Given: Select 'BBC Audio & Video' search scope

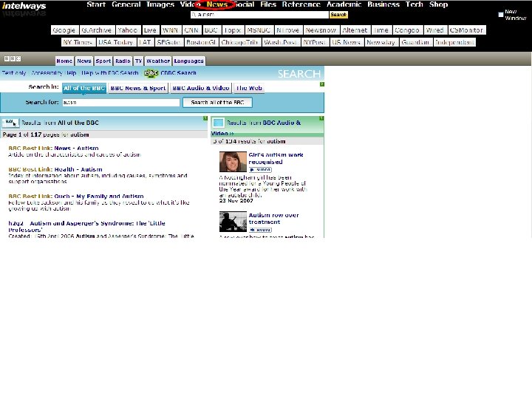Looking at the screenshot, I should pos(201,88).
